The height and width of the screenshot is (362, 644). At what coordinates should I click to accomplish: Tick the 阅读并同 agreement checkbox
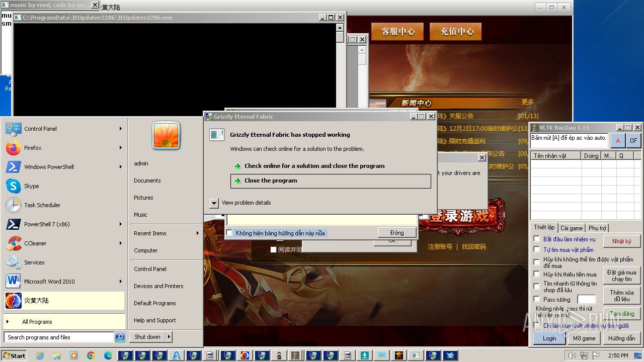(x=274, y=249)
